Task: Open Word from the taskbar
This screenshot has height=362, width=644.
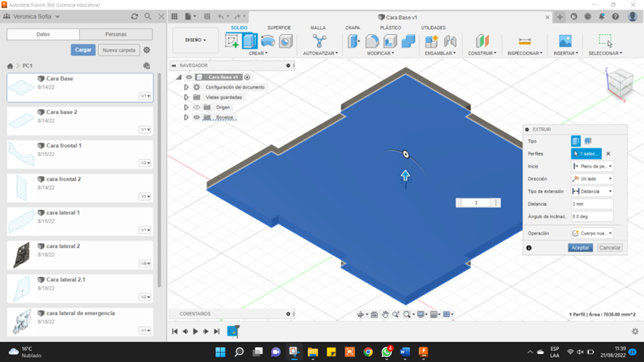Action: (x=405, y=352)
